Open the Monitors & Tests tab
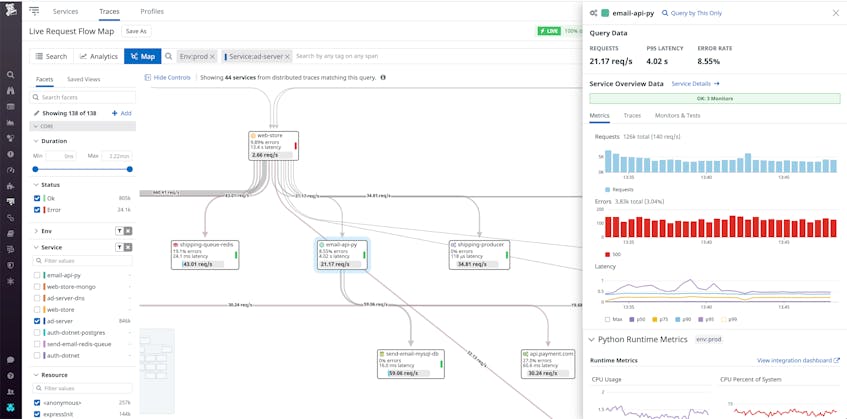This screenshot has width=847, height=419. tap(677, 116)
